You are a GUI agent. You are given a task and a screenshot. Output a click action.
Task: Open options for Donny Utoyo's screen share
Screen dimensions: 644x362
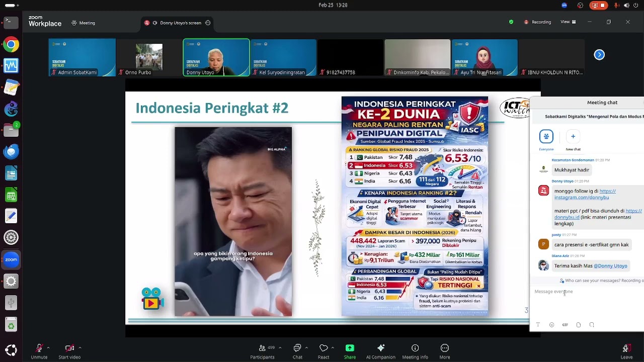208,23
